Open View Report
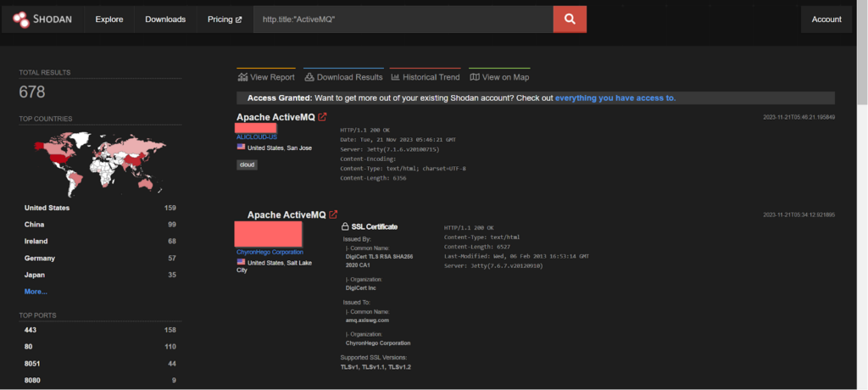Viewport: 868px width, 390px height. pyautogui.click(x=266, y=77)
